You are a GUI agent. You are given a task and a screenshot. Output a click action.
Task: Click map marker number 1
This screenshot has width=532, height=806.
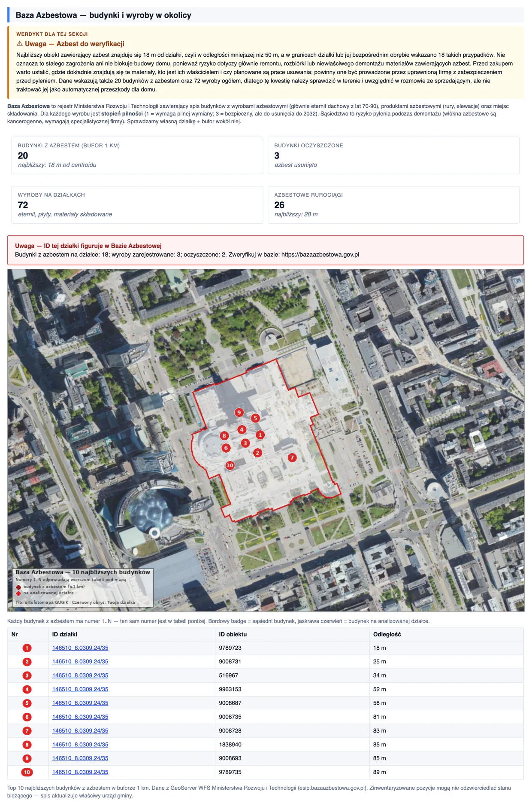click(260, 435)
